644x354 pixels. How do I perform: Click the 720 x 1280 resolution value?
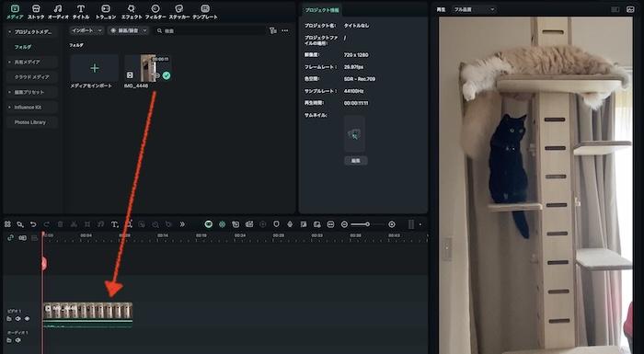point(356,54)
